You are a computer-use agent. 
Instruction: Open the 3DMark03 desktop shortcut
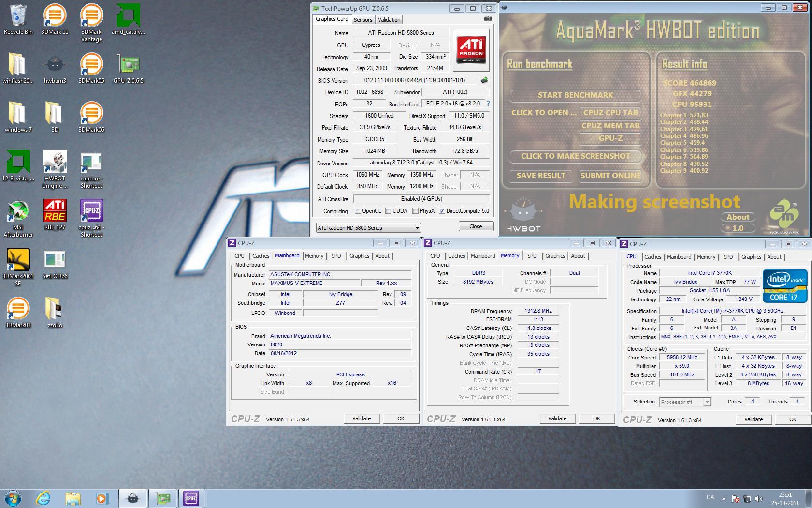point(18,313)
